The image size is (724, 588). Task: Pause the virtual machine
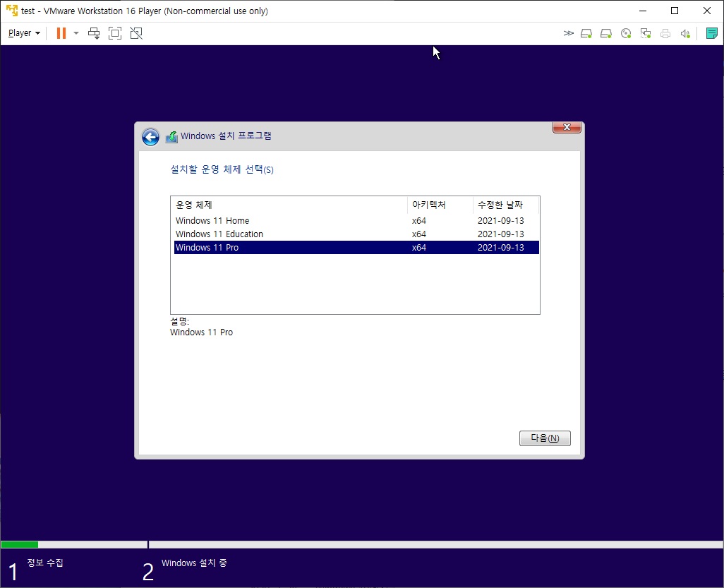(61, 33)
